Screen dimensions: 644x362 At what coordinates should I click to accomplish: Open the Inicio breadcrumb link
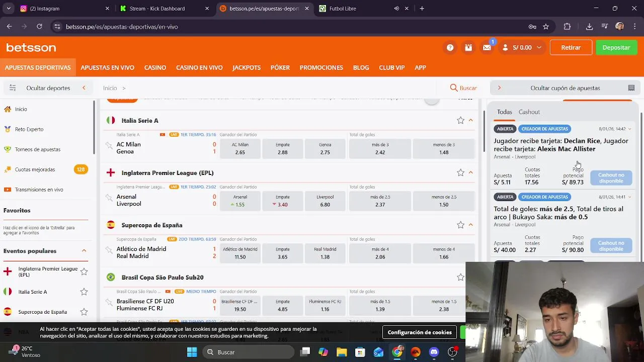(110, 88)
